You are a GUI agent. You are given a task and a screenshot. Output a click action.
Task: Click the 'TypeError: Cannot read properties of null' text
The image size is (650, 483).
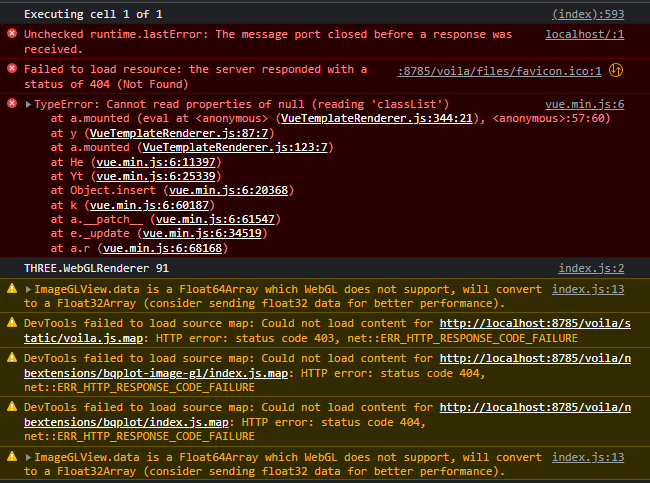point(169,104)
